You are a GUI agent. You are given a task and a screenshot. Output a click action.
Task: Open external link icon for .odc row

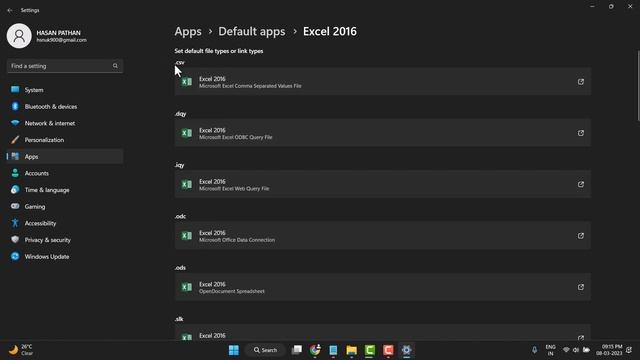tap(580, 236)
